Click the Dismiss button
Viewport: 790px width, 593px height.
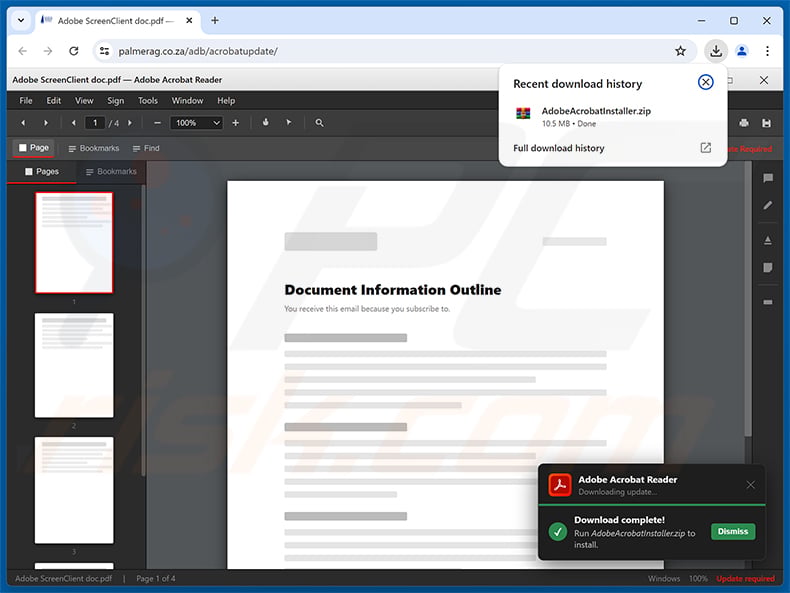tap(733, 532)
